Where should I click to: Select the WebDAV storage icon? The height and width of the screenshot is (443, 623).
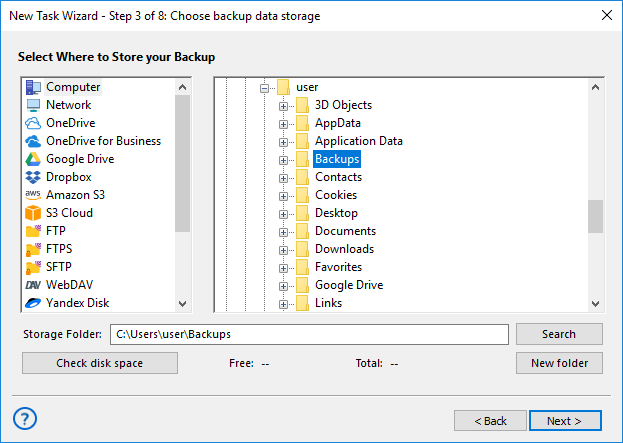(x=33, y=285)
